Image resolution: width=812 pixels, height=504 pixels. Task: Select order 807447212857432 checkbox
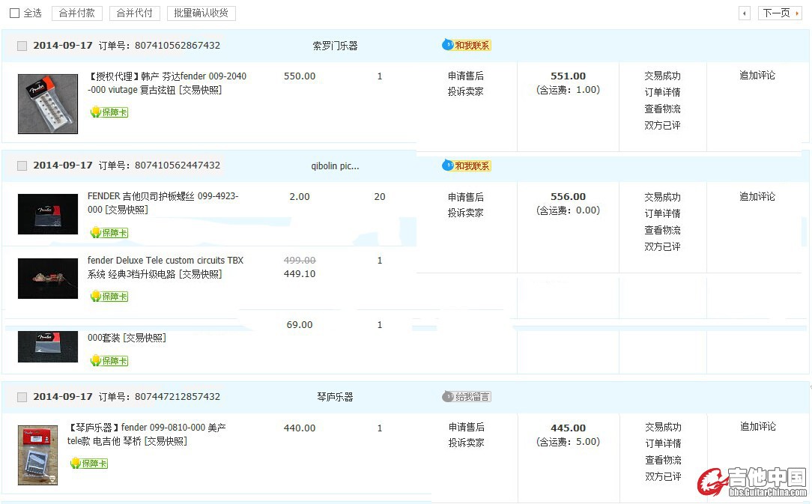click(x=22, y=397)
